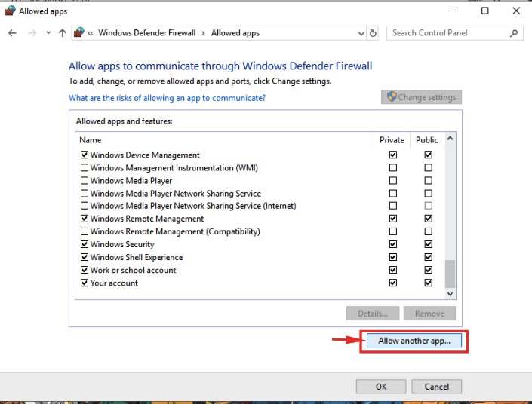Click the list scrollbar up arrow
Image resolution: width=532 pixels, height=404 pixels.
450,138
